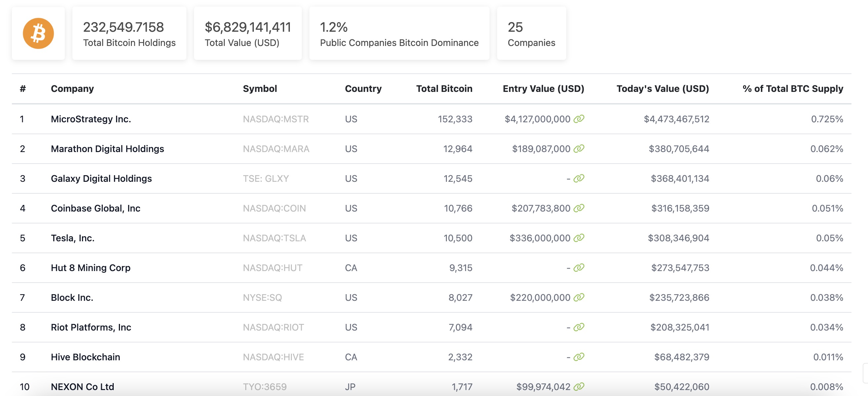This screenshot has height=396, width=868.
Task: Open Marathon Digital Holdings company name
Action: pos(107,149)
